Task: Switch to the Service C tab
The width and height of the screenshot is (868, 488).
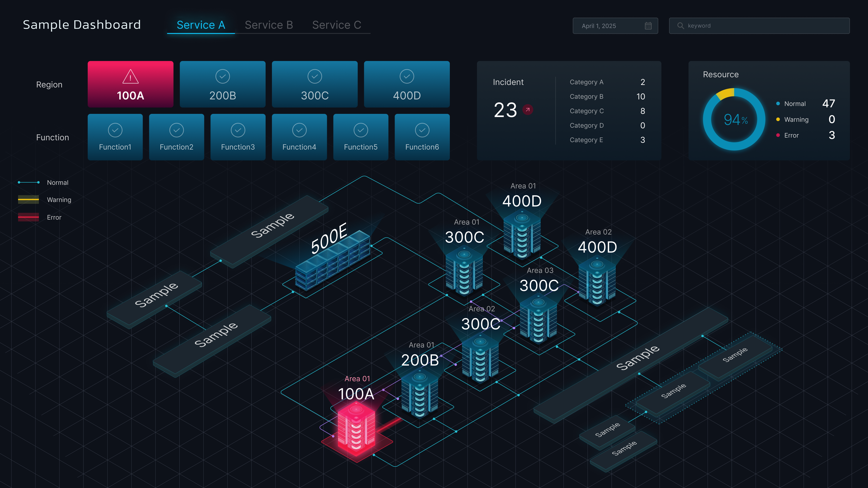Action: click(336, 25)
